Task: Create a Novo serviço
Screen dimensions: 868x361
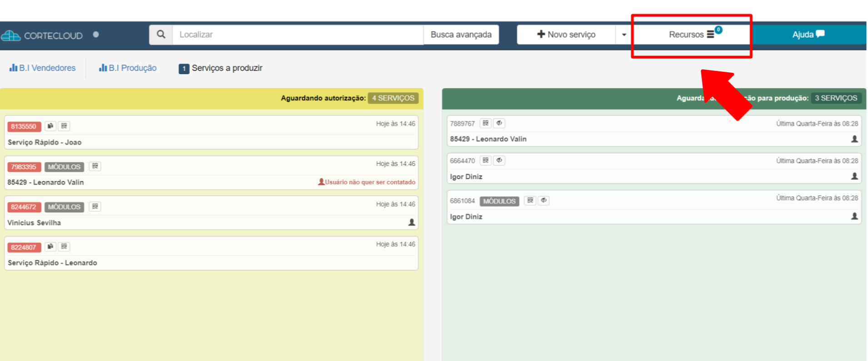Action: point(566,35)
